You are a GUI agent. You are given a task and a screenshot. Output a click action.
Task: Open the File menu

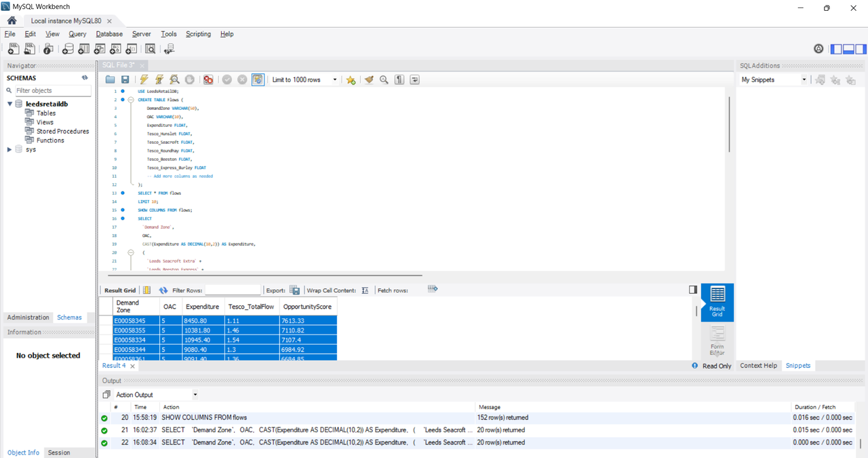tap(9, 34)
